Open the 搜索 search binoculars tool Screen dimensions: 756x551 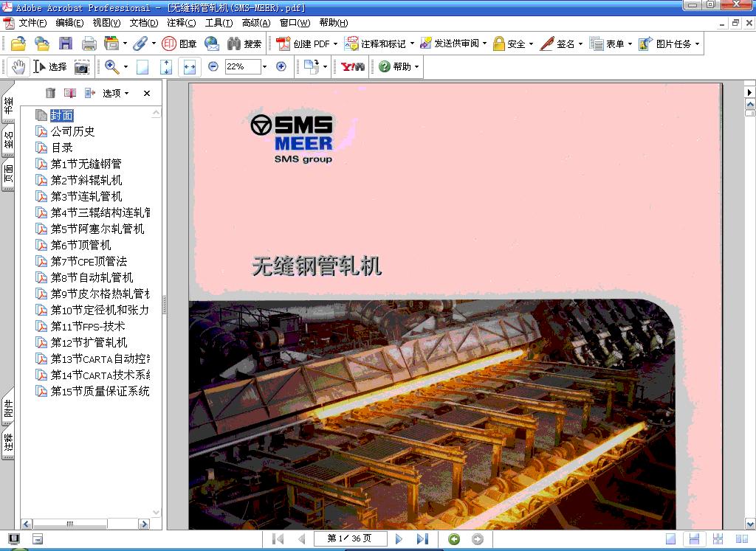click(x=244, y=44)
